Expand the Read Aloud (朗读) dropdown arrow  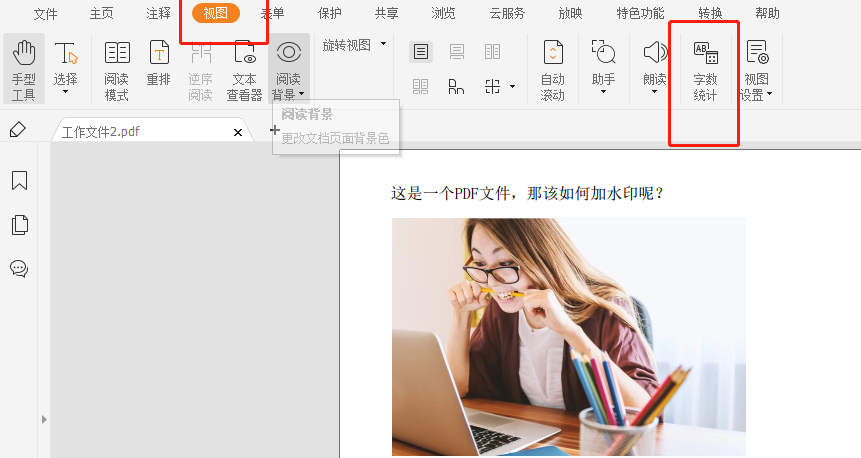pyautogui.click(x=655, y=92)
